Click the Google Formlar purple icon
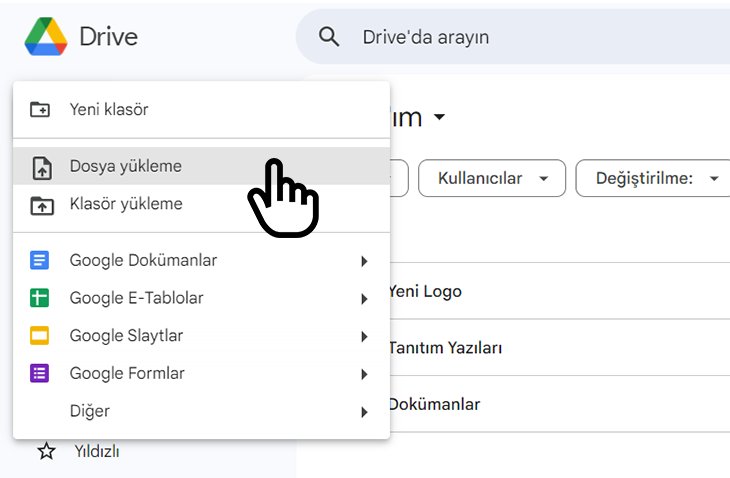 point(40,373)
